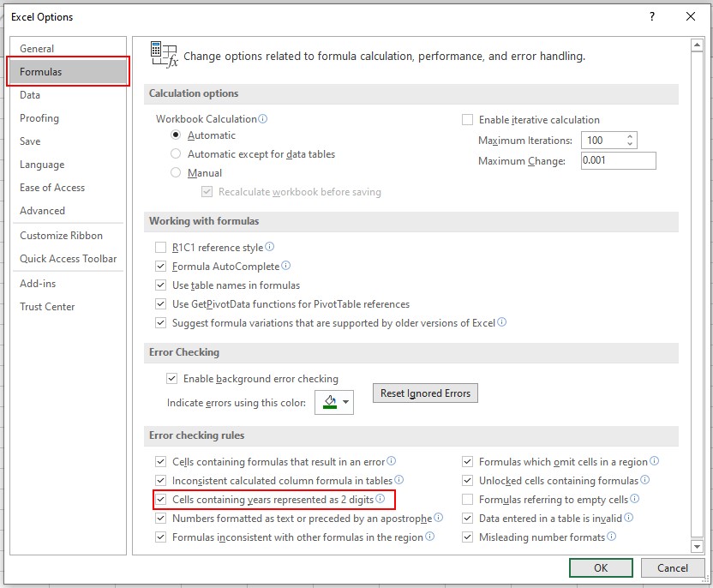Image resolution: width=713 pixels, height=588 pixels.
Task: Open the error indication color dropdown
Action: [344, 402]
